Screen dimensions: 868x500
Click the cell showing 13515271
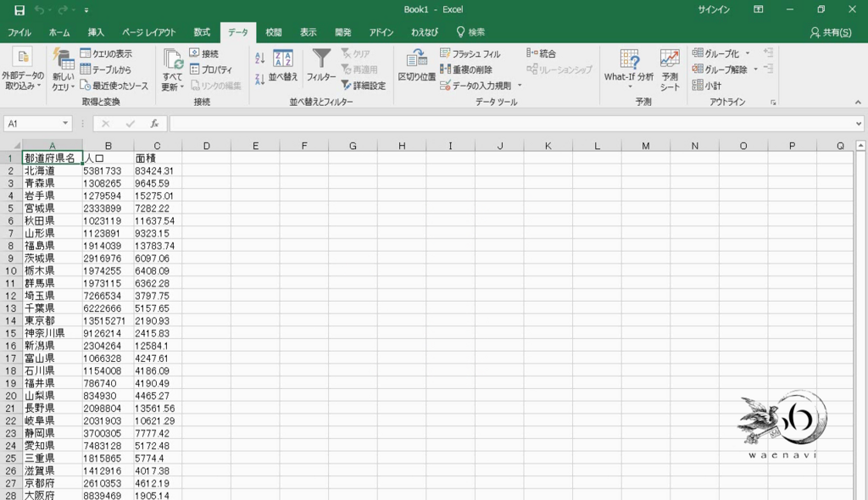pos(108,320)
